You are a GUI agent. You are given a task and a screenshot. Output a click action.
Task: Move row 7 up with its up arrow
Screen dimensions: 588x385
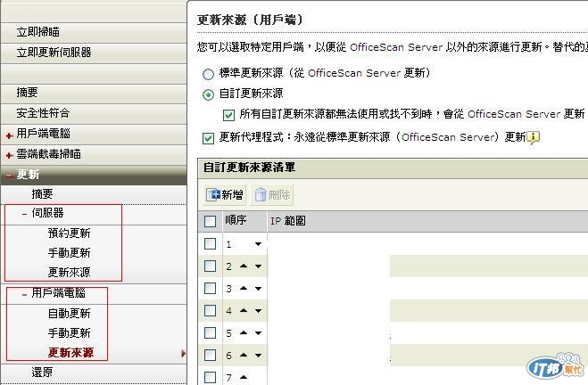pyautogui.click(x=244, y=377)
